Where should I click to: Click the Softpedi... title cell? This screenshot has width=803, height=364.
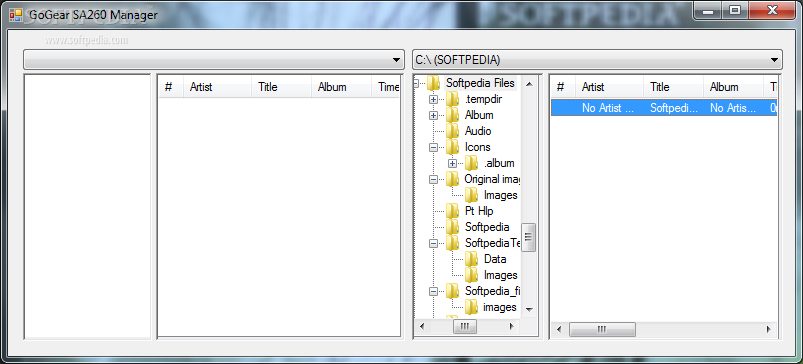(673, 108)
